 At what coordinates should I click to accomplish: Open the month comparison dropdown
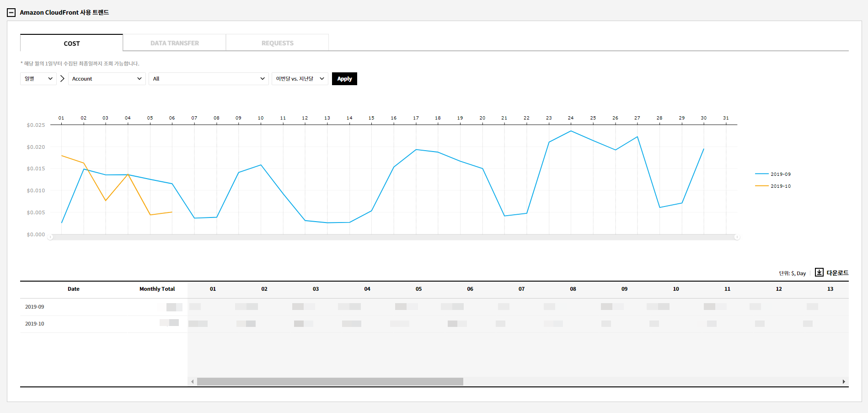[300, 79]
